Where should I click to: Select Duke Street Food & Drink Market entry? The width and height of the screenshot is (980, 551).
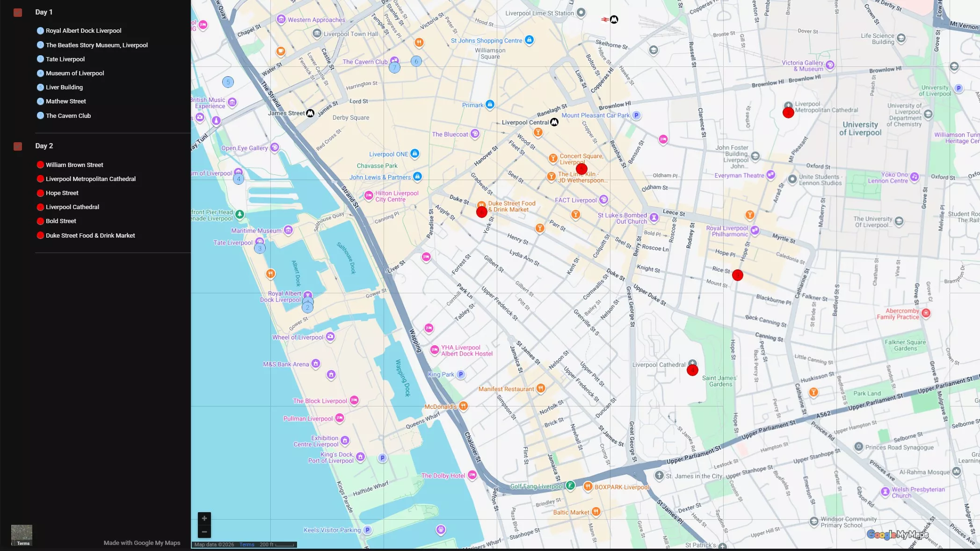coord(90,236)
